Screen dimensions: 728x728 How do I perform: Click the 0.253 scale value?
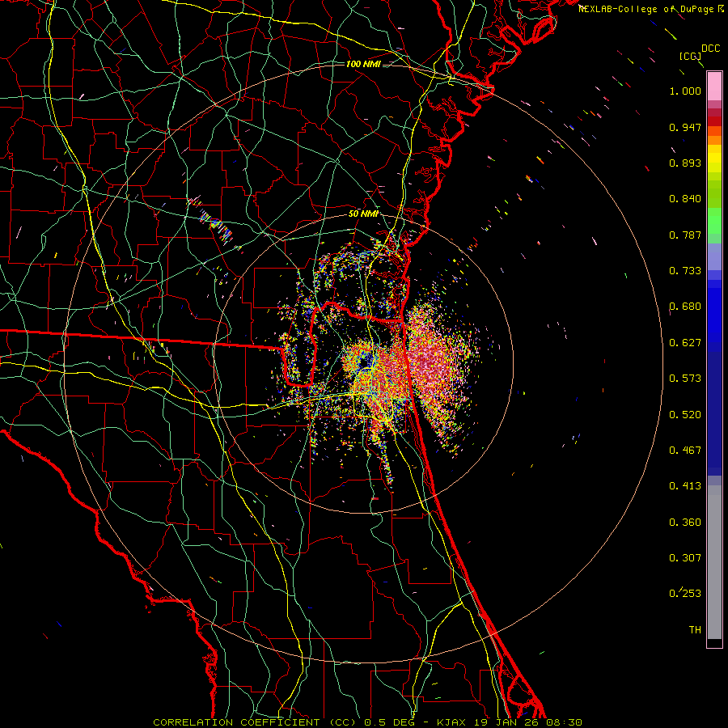coord(685,594)
